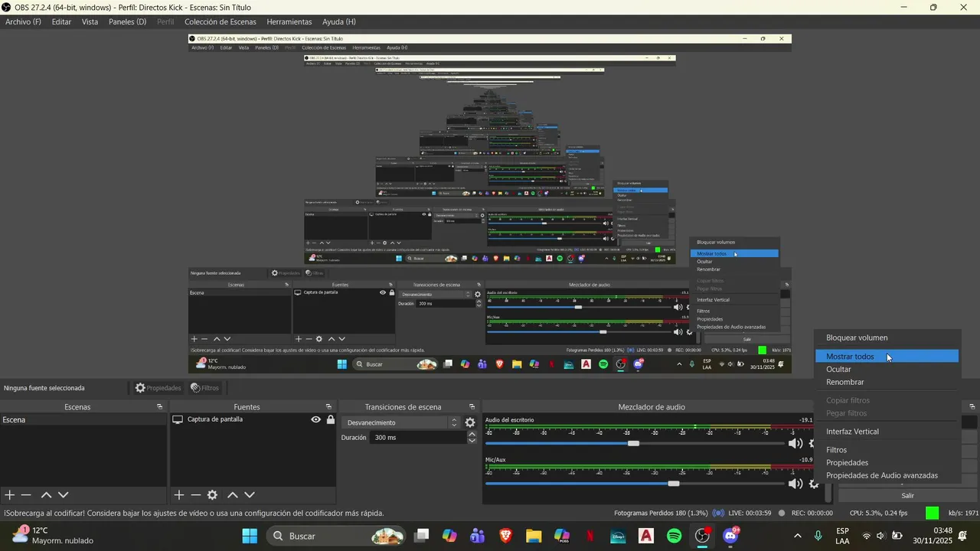The width and height of the screenshot is (980, 551).
Task: Click the LIVE streaming status indicator icon
Action: click(x=719, y=513)
